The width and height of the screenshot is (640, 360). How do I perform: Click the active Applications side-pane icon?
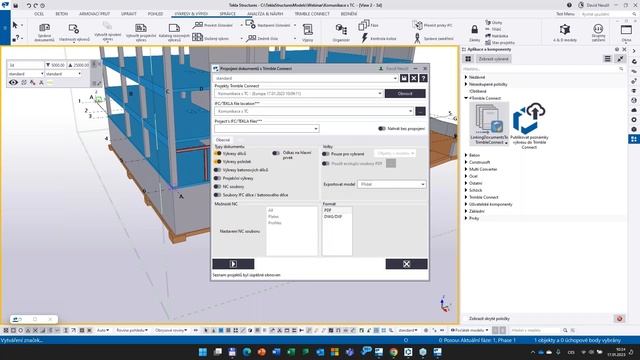click(633, 139)
